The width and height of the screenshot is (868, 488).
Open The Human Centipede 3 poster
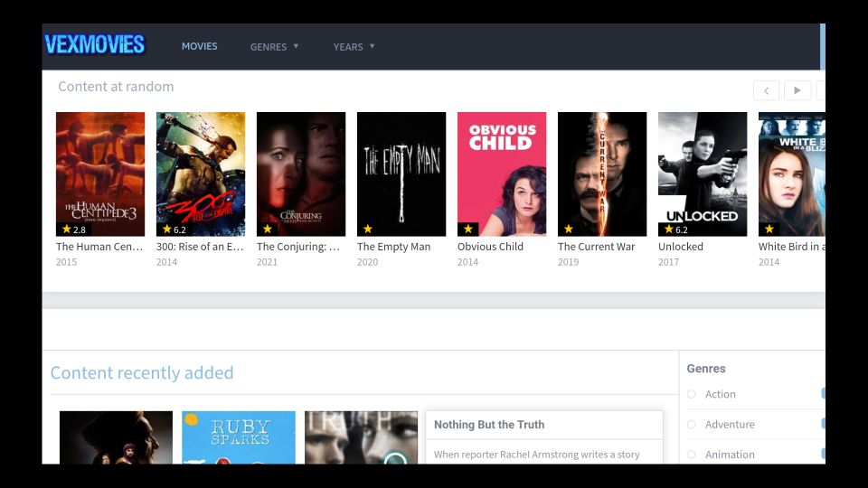pos(100,174)
